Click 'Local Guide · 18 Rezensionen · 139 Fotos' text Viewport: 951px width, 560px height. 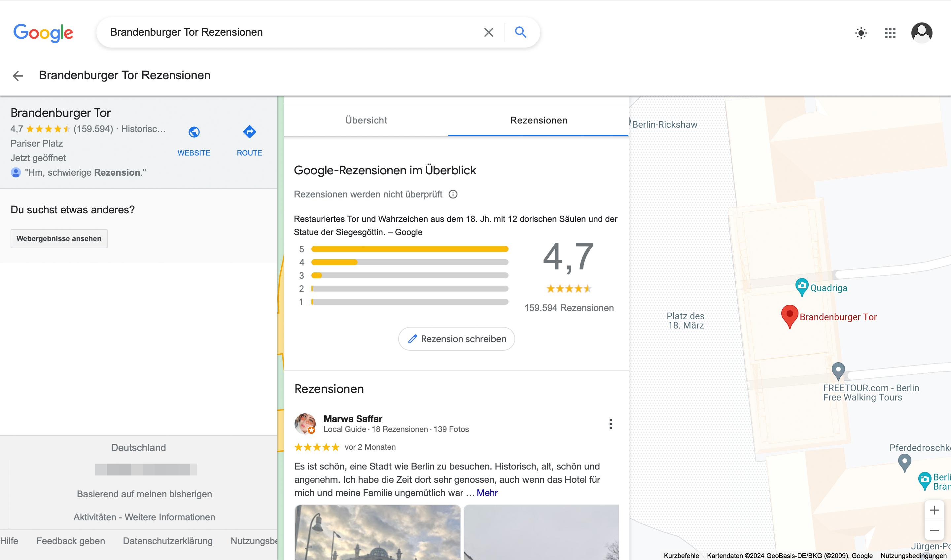pyautogui.click(x=396, y=430)
